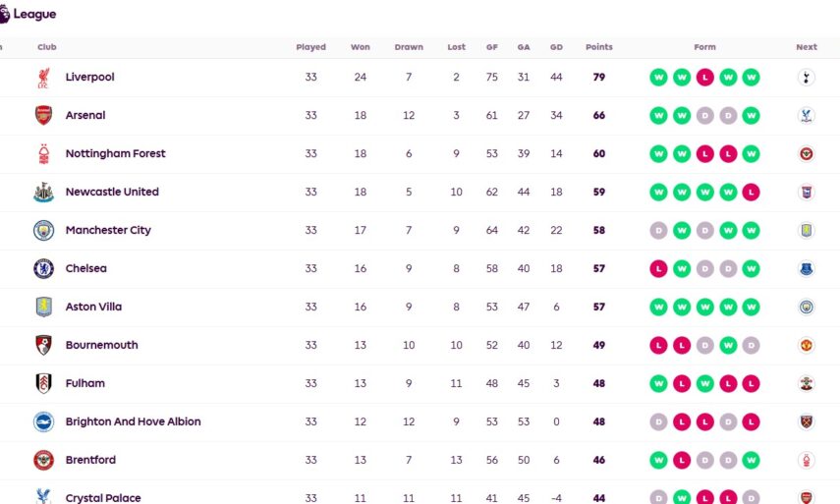The width and height of the screenshot is (840, 504).
Task: Click Liverpool's red loss form badge
Action: (704, 78)
